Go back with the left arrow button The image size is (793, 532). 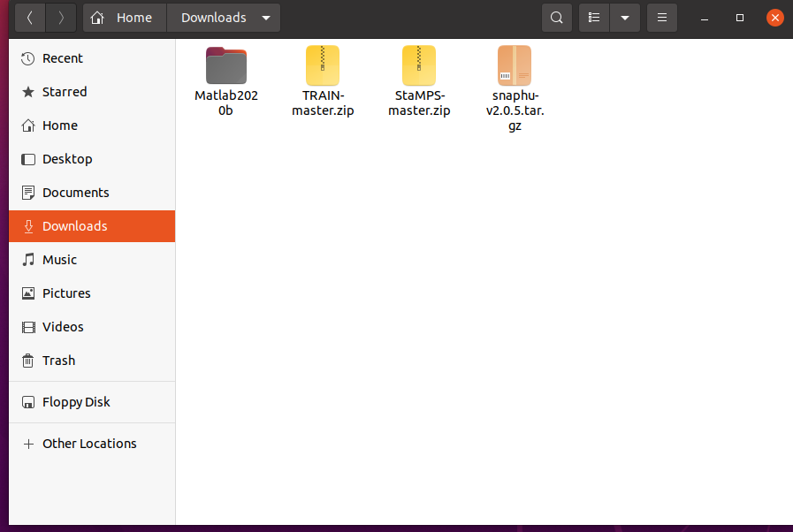tap(30, 19)
